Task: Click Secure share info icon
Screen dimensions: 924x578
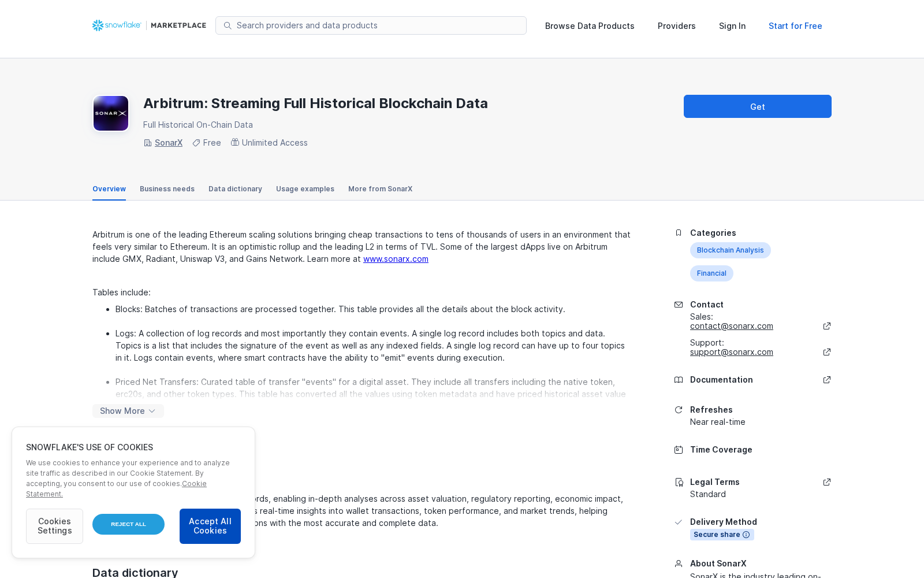Action: (x=746, y=535)
